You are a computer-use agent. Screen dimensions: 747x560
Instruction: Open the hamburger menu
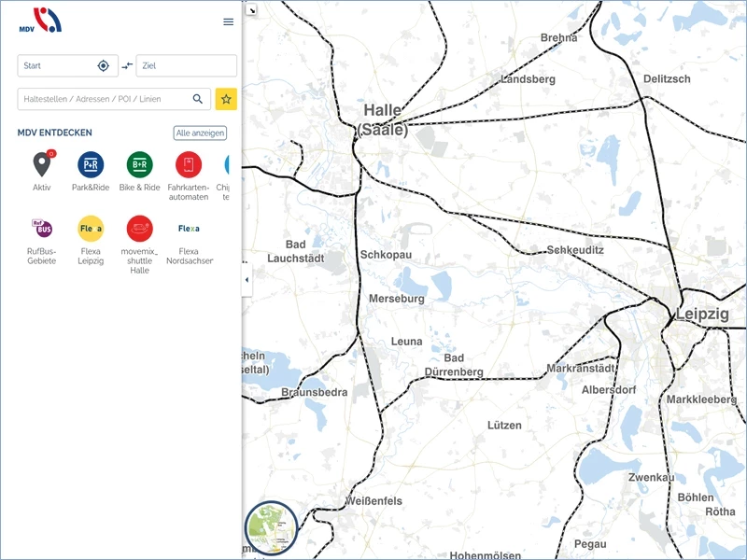click(229, 21)
